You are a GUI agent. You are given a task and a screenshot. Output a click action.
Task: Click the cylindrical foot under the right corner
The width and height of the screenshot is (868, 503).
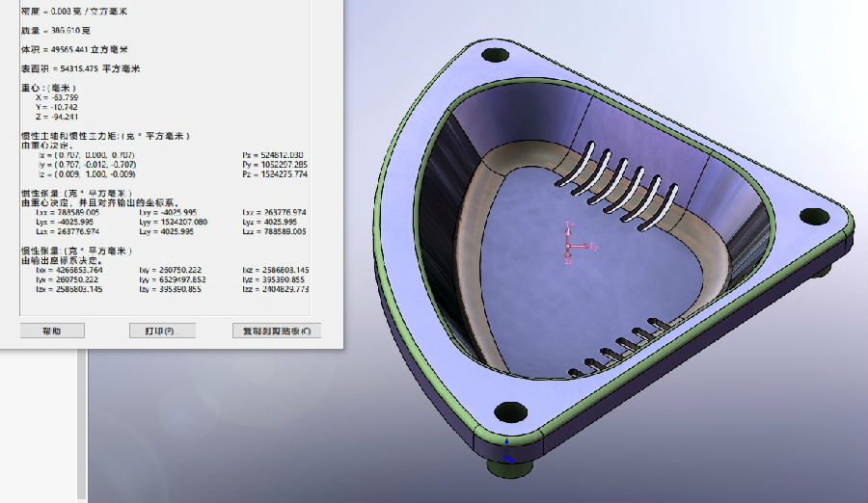point(823,273)
